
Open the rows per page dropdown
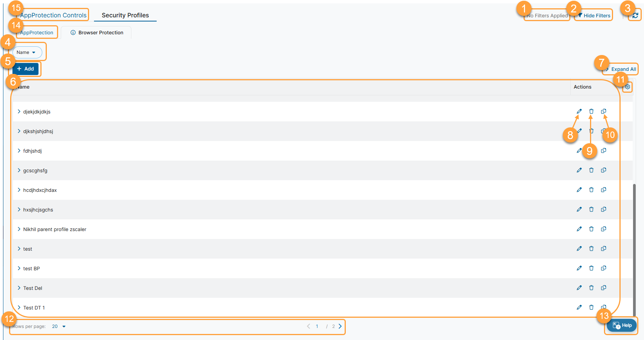pyautogui.click(x=59, y=326)
